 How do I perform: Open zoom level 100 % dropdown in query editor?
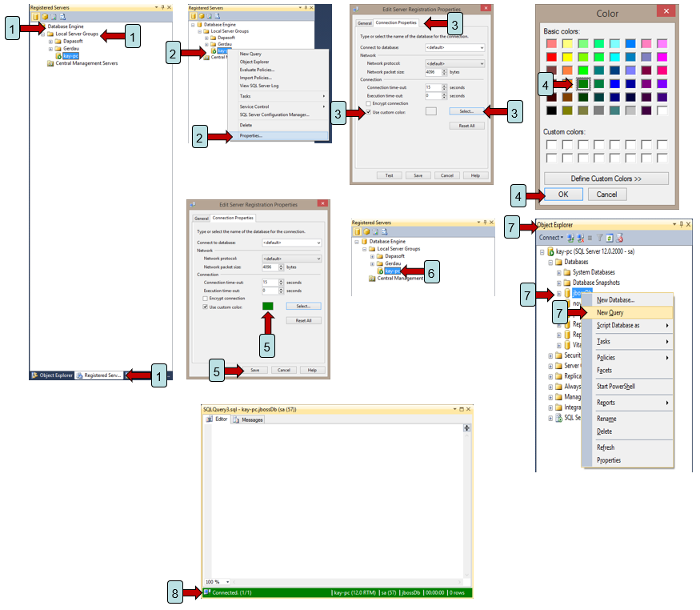point(227,581)
